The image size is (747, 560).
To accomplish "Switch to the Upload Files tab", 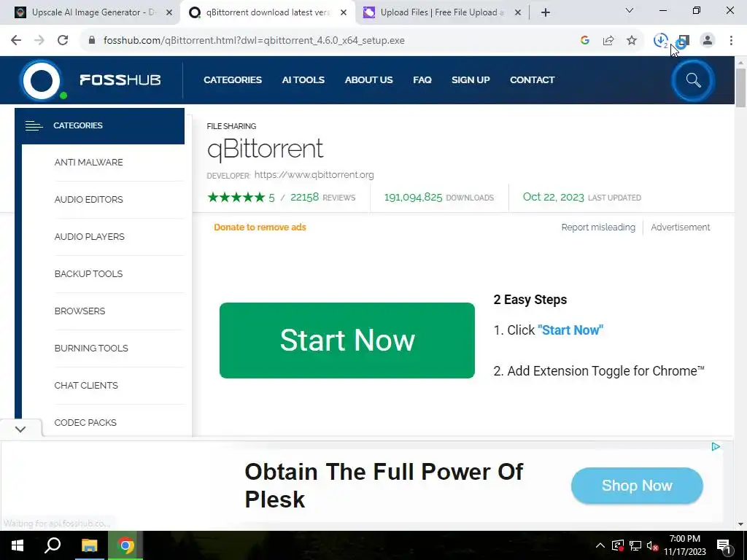I will tap(441, 13).
